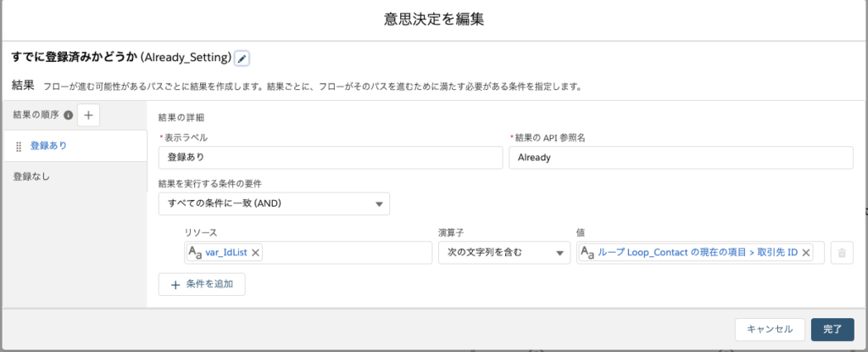Click the ループ Loop_Contact の現在の項目 pill text

click(x=698, y=253)
